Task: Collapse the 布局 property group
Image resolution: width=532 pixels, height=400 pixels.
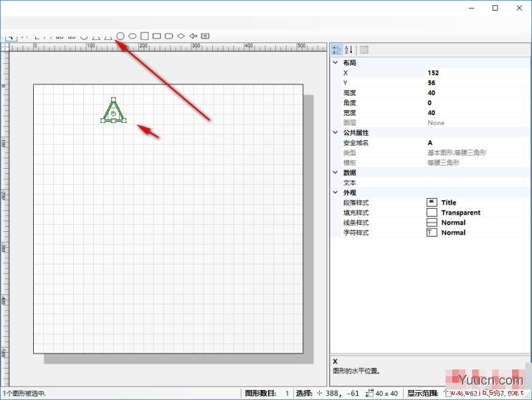Action: tap(335, 63)
